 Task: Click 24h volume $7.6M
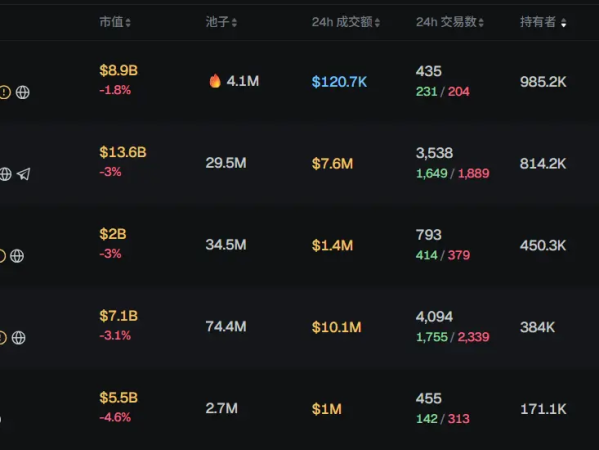tap(332, 163)
